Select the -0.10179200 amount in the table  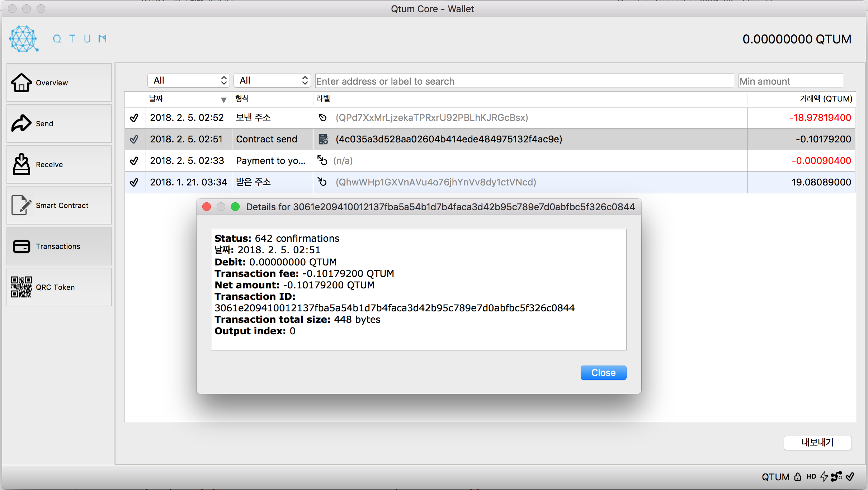click(x=802, y=139)
